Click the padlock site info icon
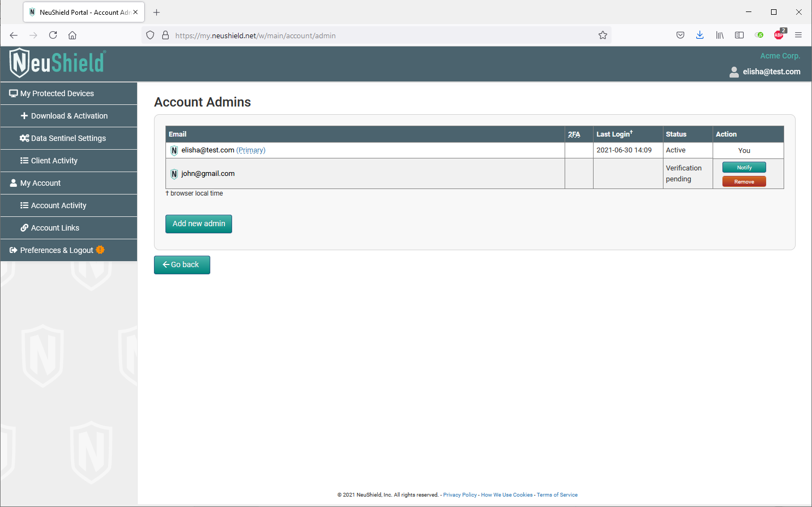Screen dimensions: 812x507 click(165, 36)
